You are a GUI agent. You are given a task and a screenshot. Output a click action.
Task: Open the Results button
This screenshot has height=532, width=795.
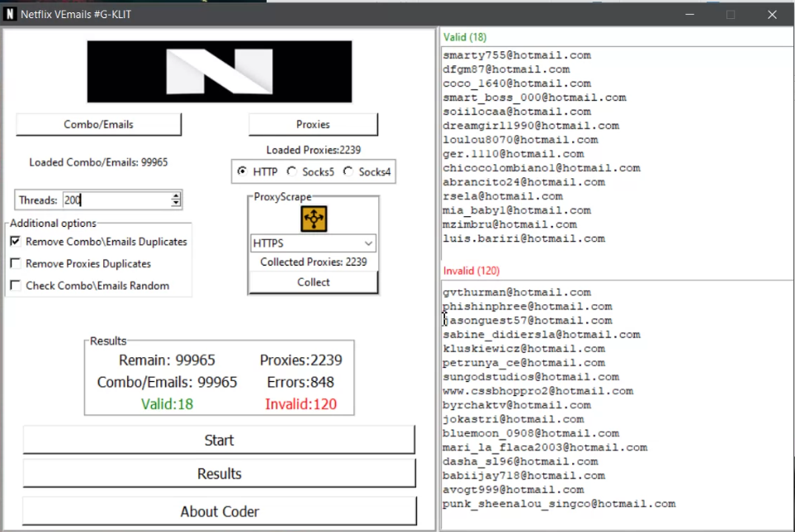pos(219,473)
